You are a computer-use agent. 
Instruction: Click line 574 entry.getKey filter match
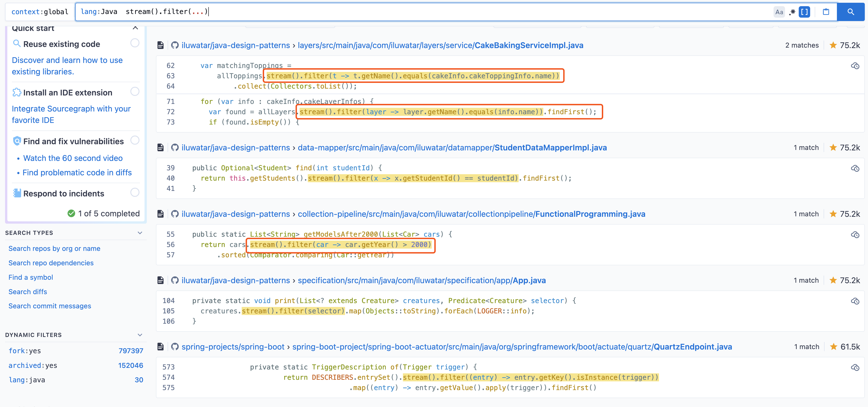pos(530,378)
